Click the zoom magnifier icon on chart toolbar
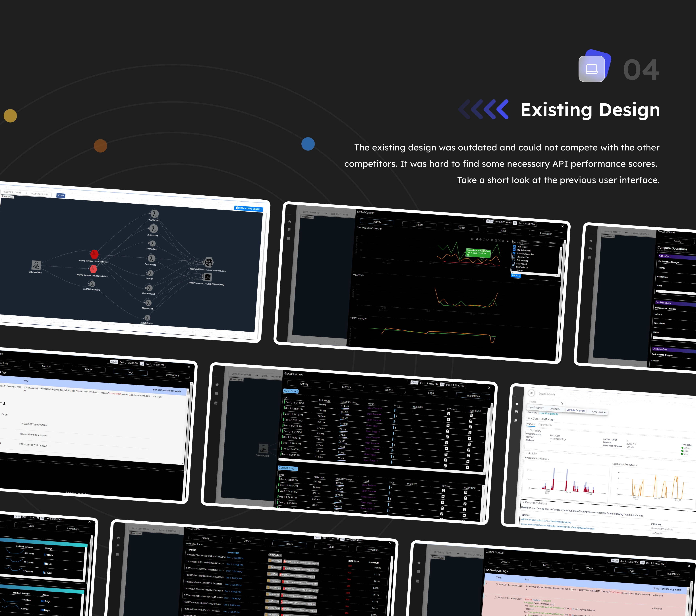The width and height of the screenshot is (696, 616). (477, 239)
